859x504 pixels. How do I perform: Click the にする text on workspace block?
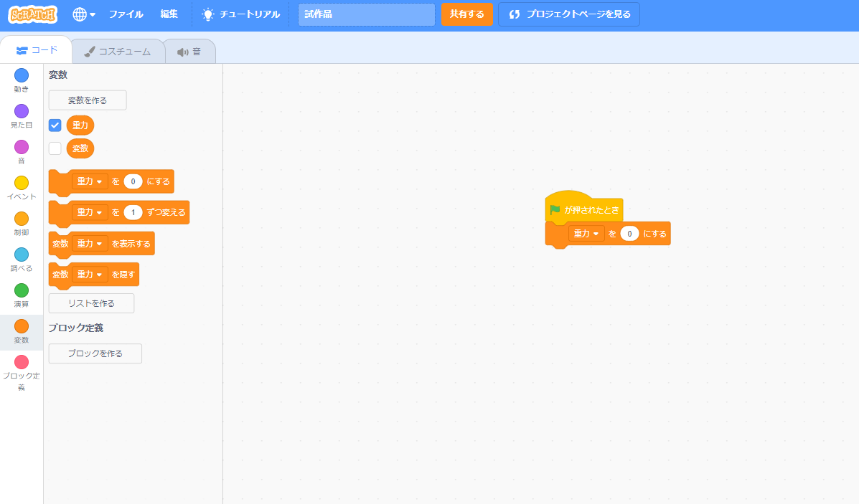coord(654,234)
